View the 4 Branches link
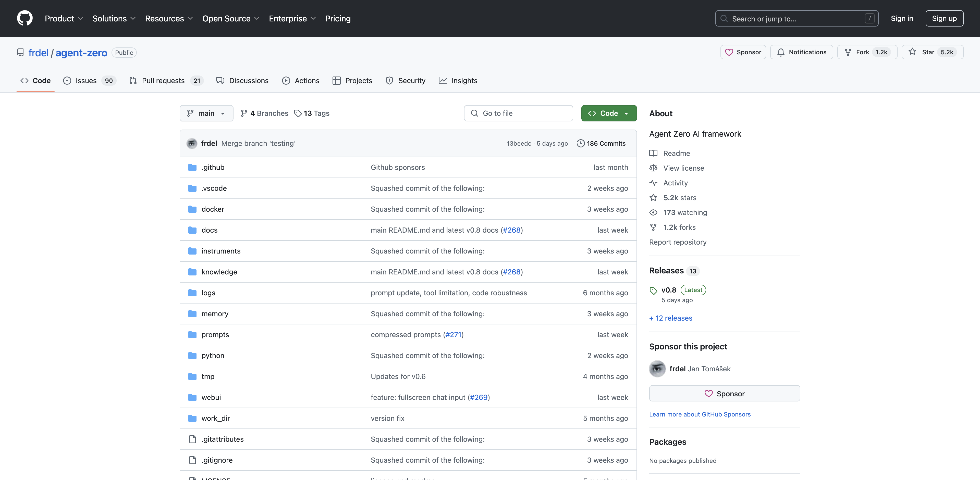Viewport: 980px width, 480px height. (x=264, y=113)
